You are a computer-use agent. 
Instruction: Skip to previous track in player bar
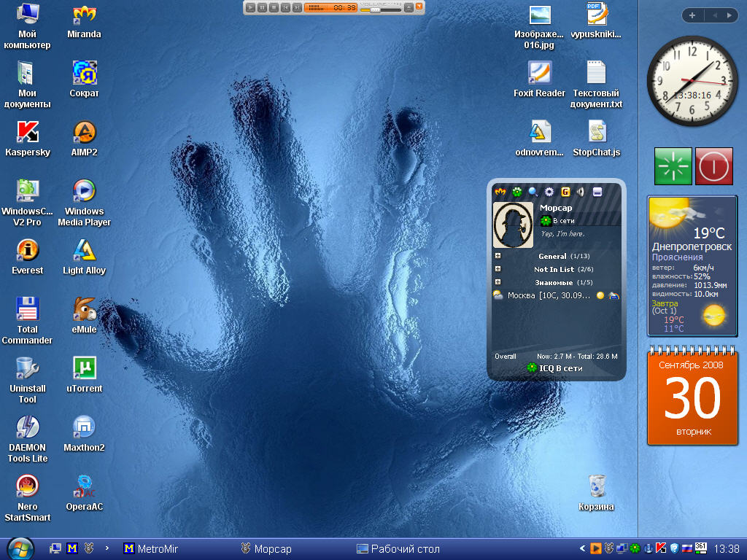pos(285,7)
